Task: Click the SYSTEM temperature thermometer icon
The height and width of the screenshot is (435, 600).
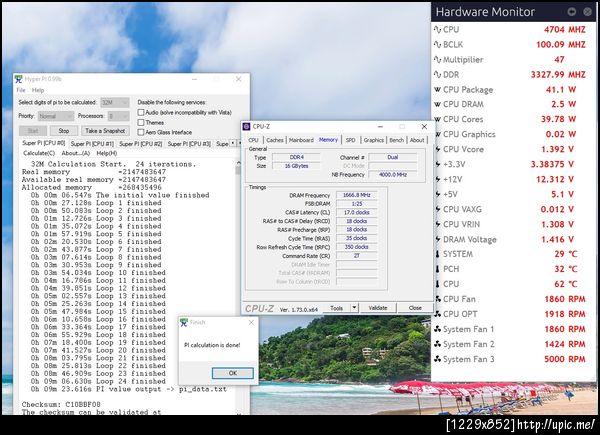Action: pyautogui.click(x=437, y=254)
